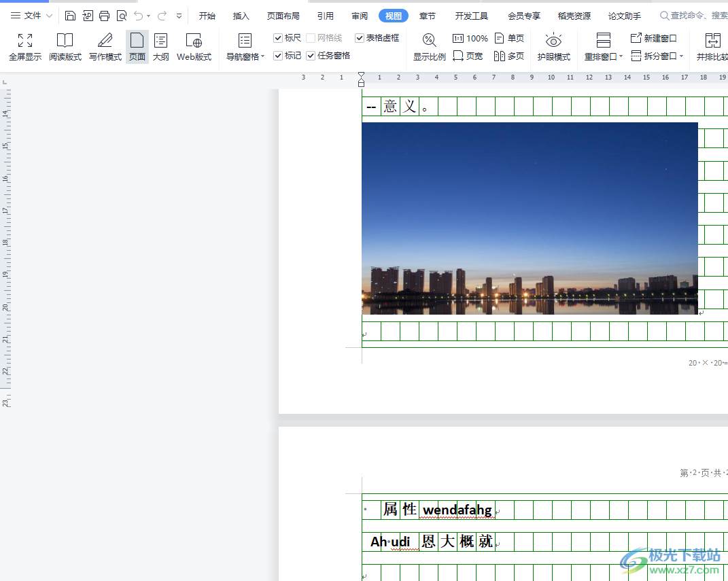Image resolution: width=728 pixels, height=581 pixels.
Task: Open the Start (开始) tab
Action: tap(207, 16)
